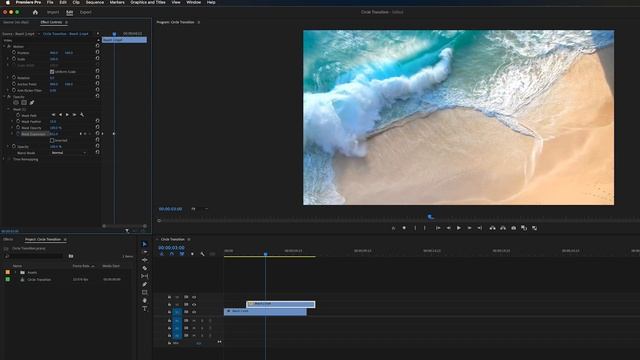Open Comparison View in Program monitor
Image resolution: width=640 pixels, height=360 pixels.
(524, 228)
